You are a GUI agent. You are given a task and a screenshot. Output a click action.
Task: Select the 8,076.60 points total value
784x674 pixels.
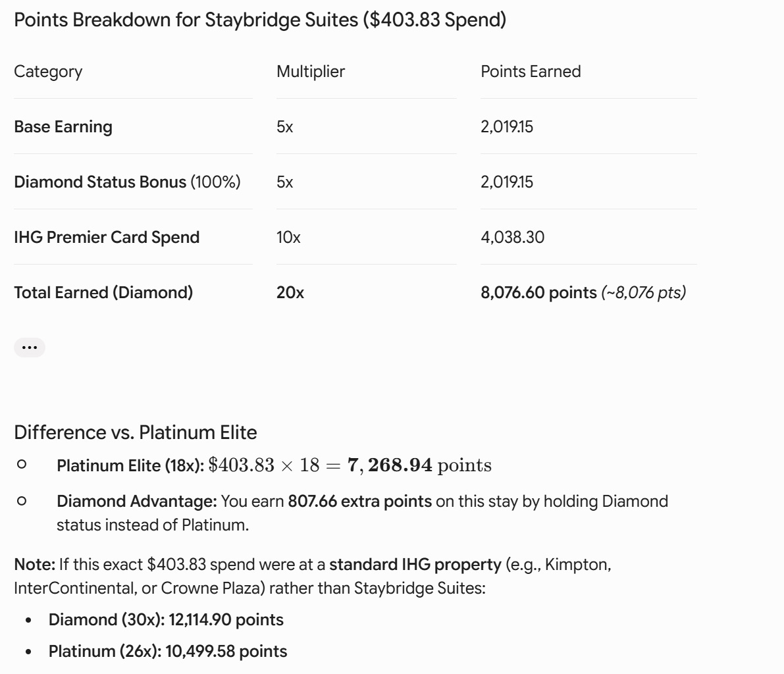click(x=538, y=292)
